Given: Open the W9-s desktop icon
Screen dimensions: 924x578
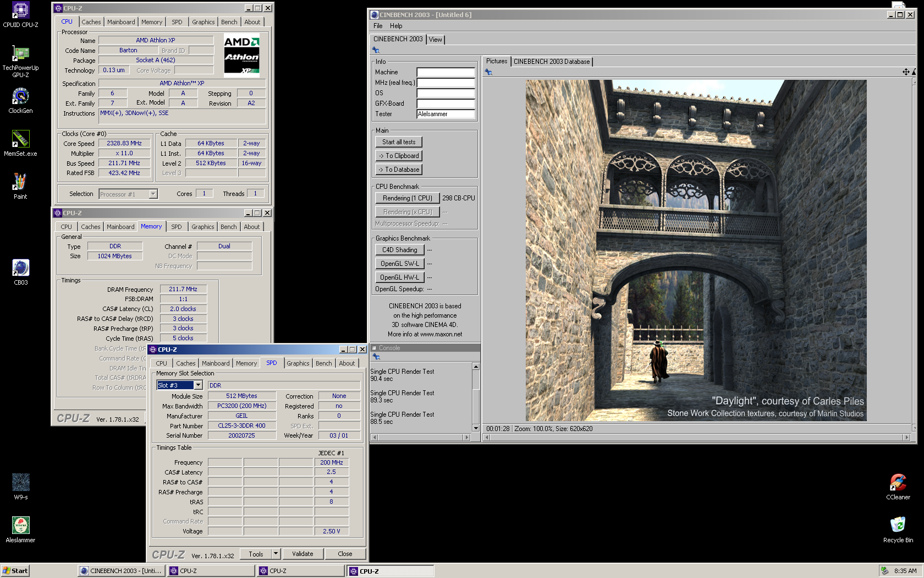Looking at the screenshot, I should coord(20,487).
